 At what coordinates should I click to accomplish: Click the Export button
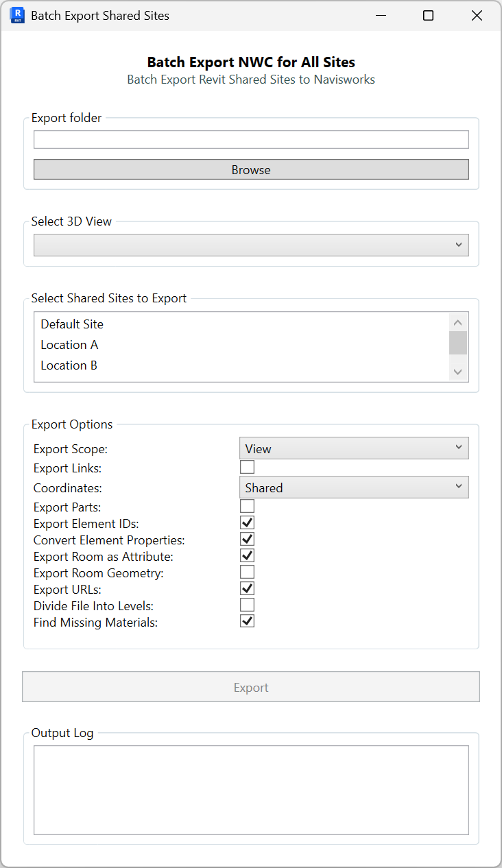(x=250, y=687)
